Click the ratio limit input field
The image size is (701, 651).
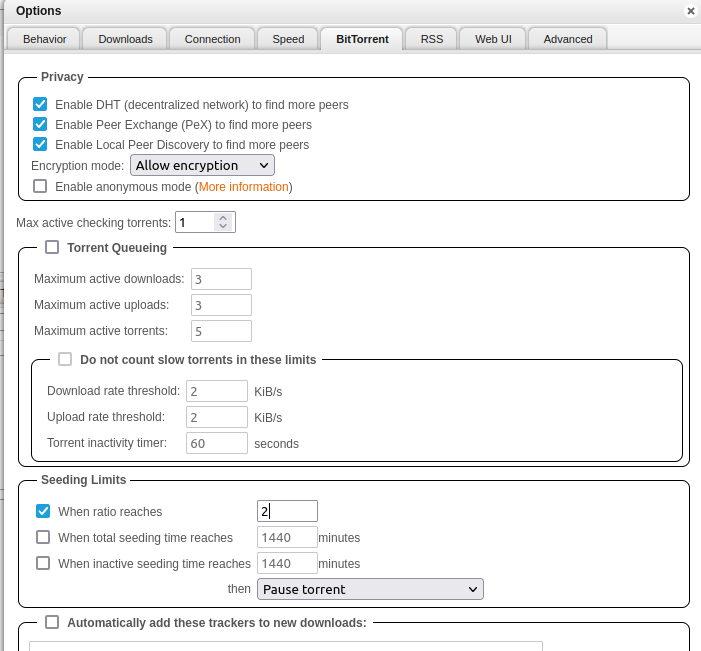coord(287,511)
